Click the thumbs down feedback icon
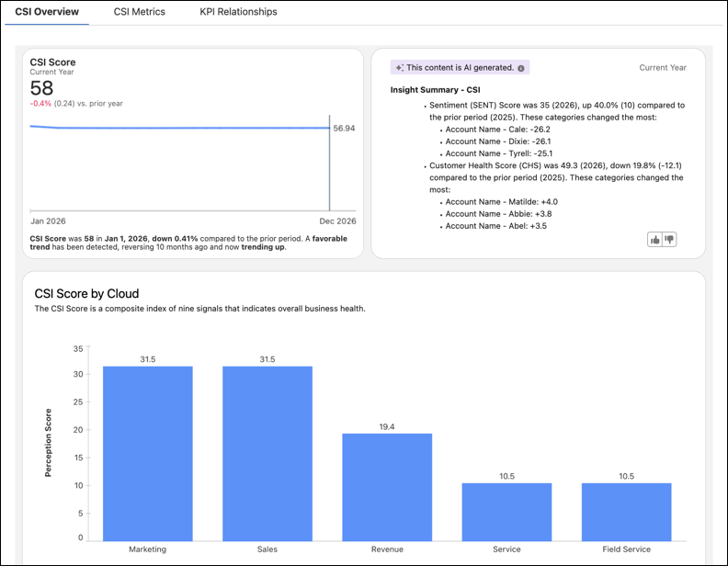 (x=669, y=240)
